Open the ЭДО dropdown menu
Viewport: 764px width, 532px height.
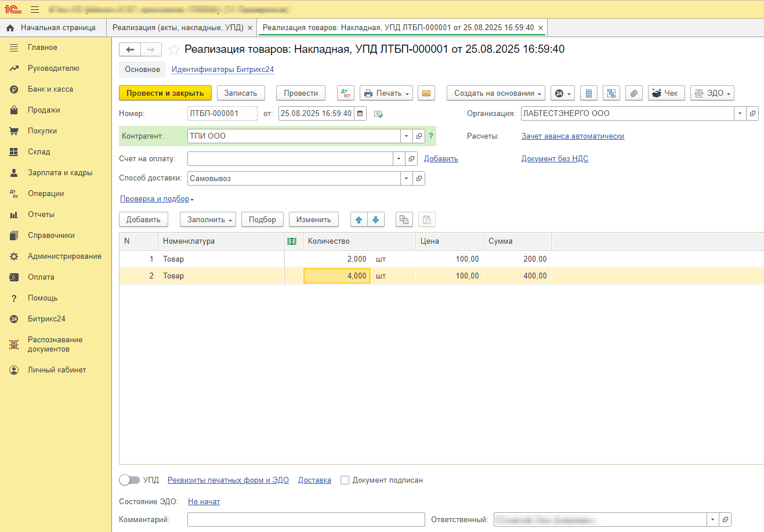(x=713, y=93)
